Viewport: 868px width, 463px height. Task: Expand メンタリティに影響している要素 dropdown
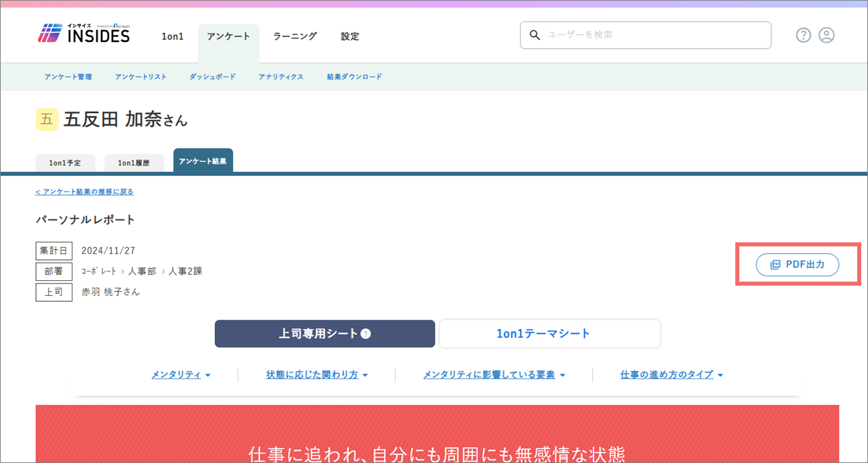(x=494, y=374)
